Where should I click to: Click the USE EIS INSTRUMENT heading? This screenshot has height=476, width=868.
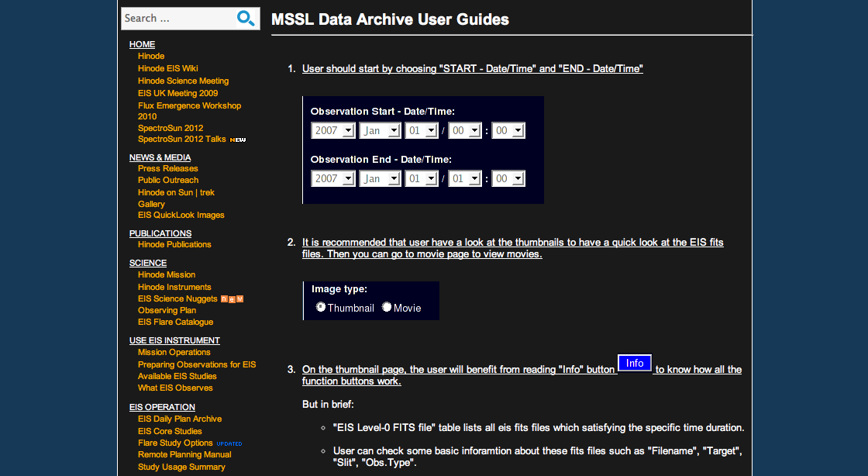click(x=174, y=340)
